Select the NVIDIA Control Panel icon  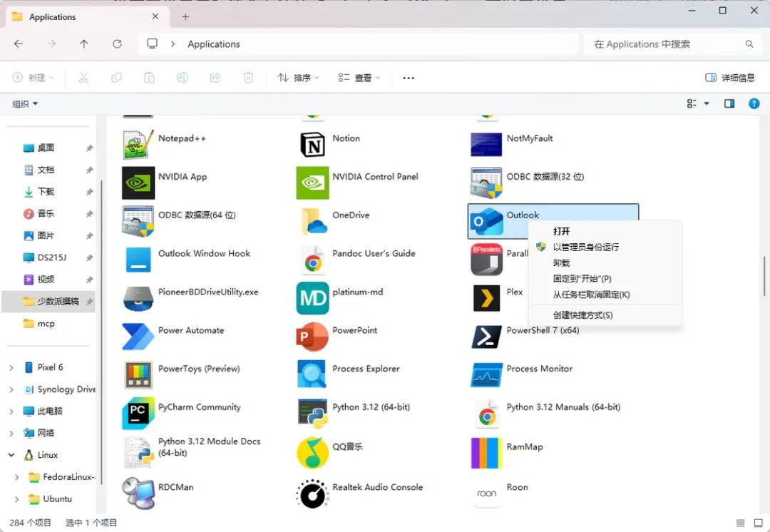click(x=312, y=183)
